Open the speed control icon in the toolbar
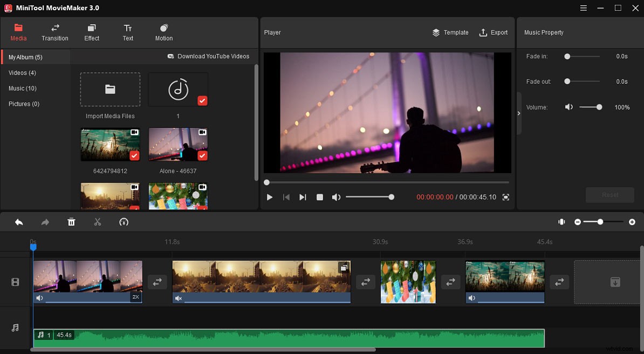Screen dimensions: 644x354 [x=124, y=222]
